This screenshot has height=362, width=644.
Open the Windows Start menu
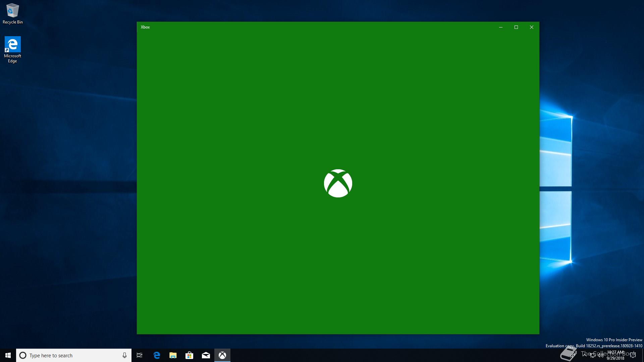(x=8, y=355)
